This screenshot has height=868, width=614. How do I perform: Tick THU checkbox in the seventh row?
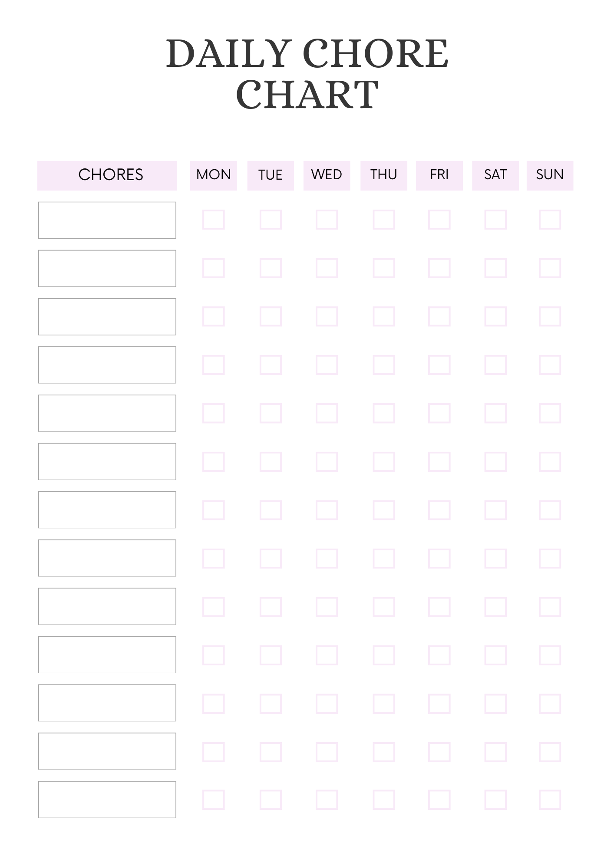(x=384, y=510)
